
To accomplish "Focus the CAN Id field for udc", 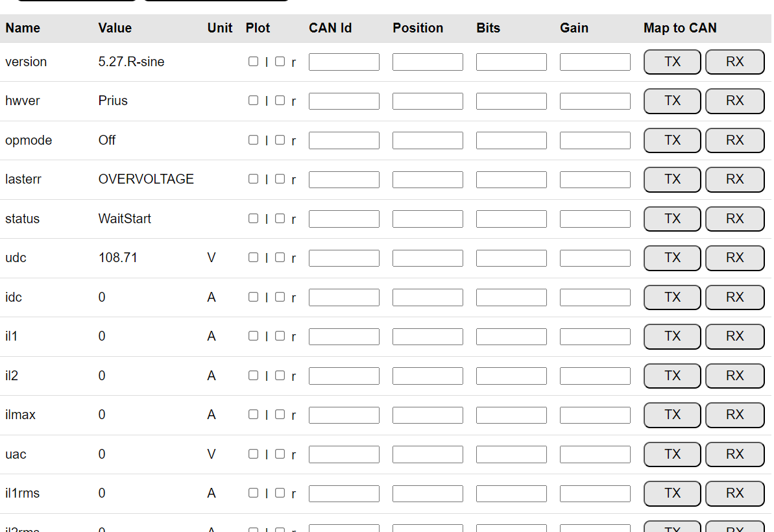I will point(344,258).
